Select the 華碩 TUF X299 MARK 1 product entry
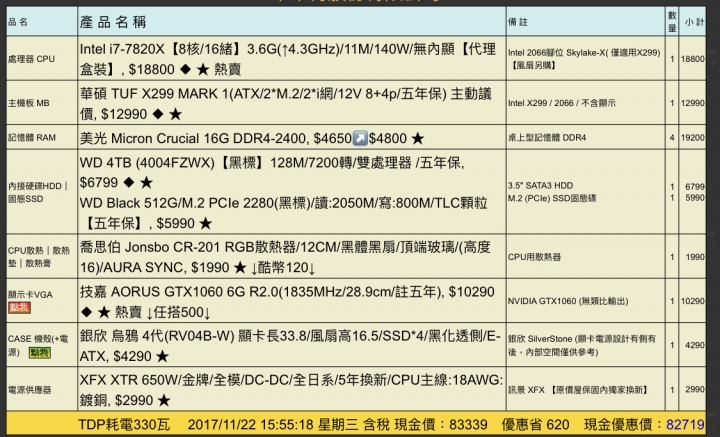Viewport: 720px width, 437px height. click(286, 104)
